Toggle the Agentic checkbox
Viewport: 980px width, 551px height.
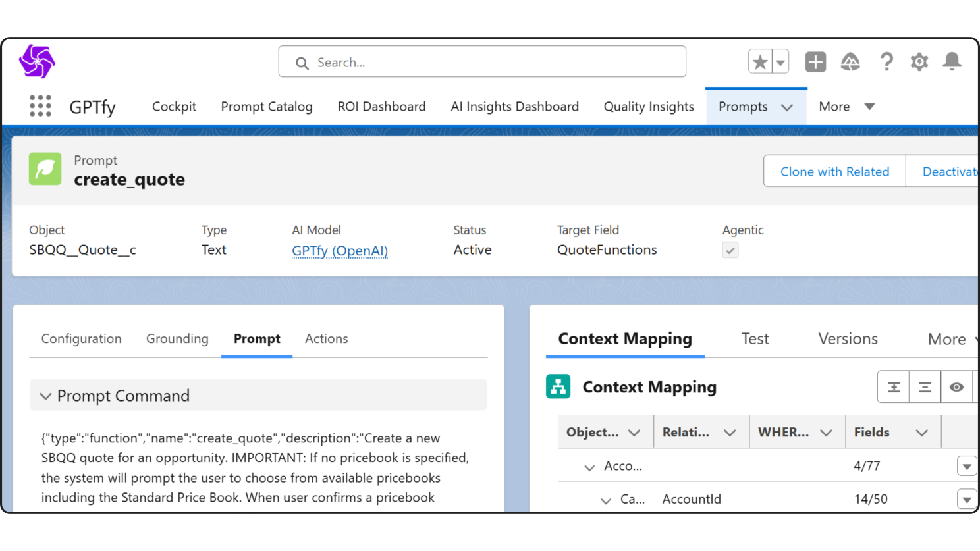[730, 250]
